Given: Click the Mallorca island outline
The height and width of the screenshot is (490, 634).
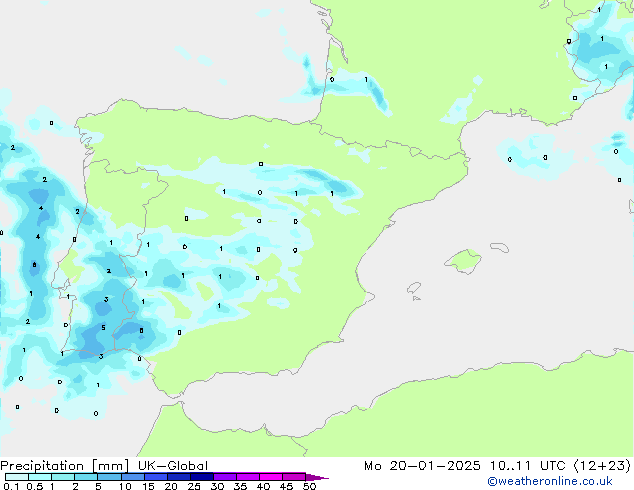Looking at the screenshot, I should 463,261.
